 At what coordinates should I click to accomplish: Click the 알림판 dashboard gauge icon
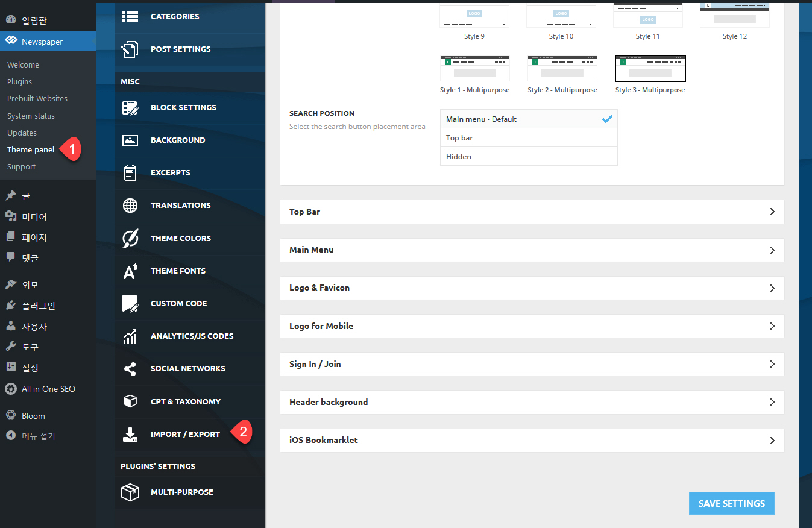pyautogui.click(x=11, y=20)
